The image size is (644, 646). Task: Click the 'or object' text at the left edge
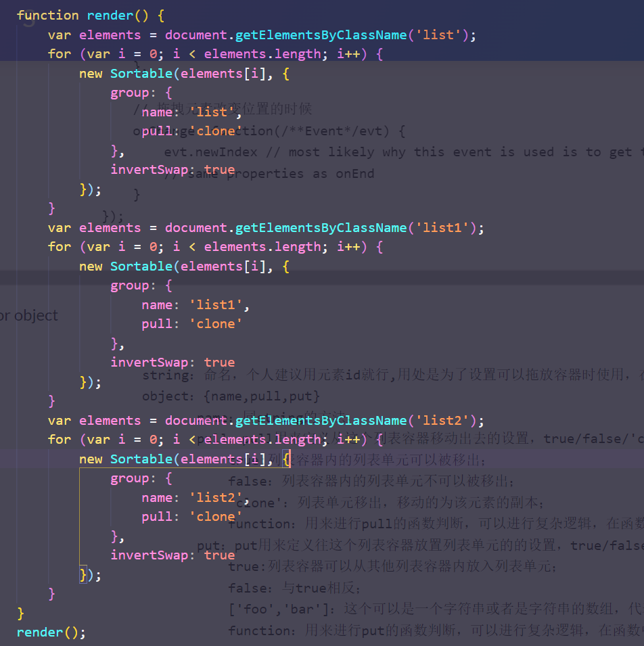(29, 316)
